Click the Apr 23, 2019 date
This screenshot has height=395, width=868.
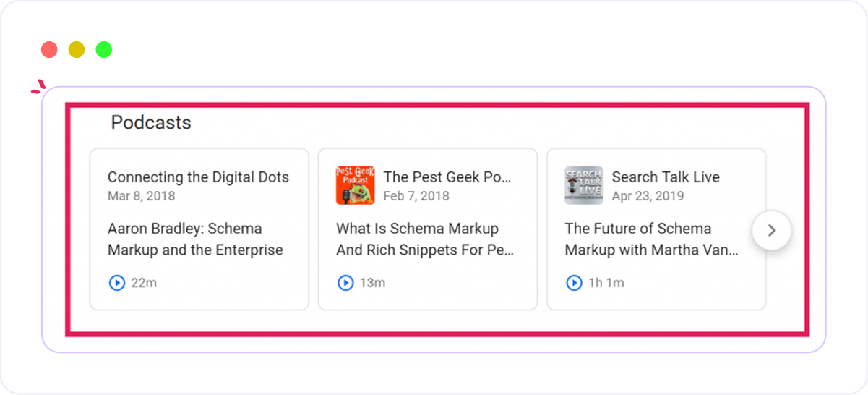648,196
